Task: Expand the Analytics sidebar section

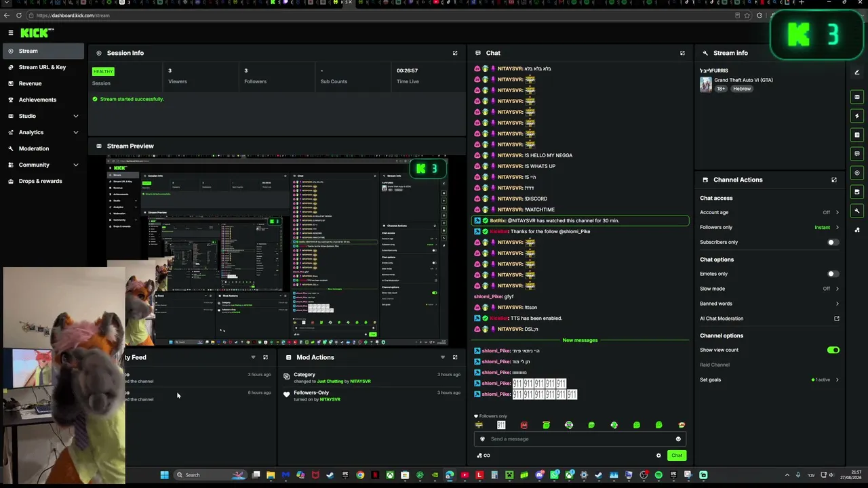Action: click(43, 132)
